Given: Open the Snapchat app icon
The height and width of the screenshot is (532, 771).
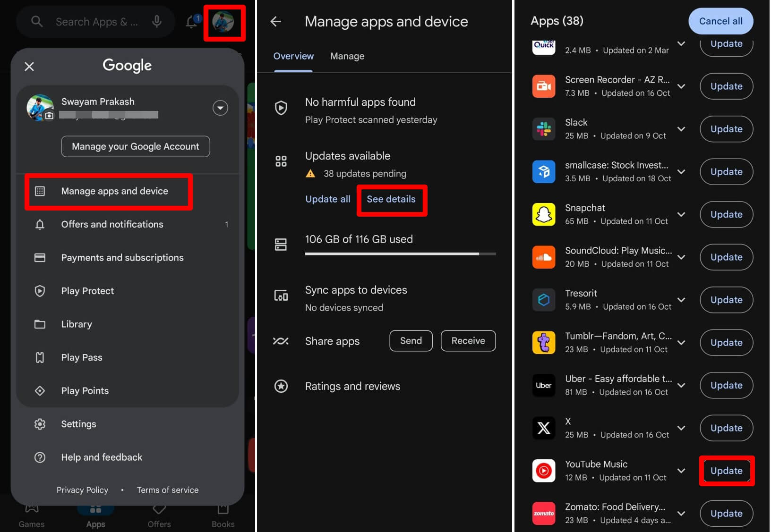Looking at the screenshot, I should click(544, 214).
